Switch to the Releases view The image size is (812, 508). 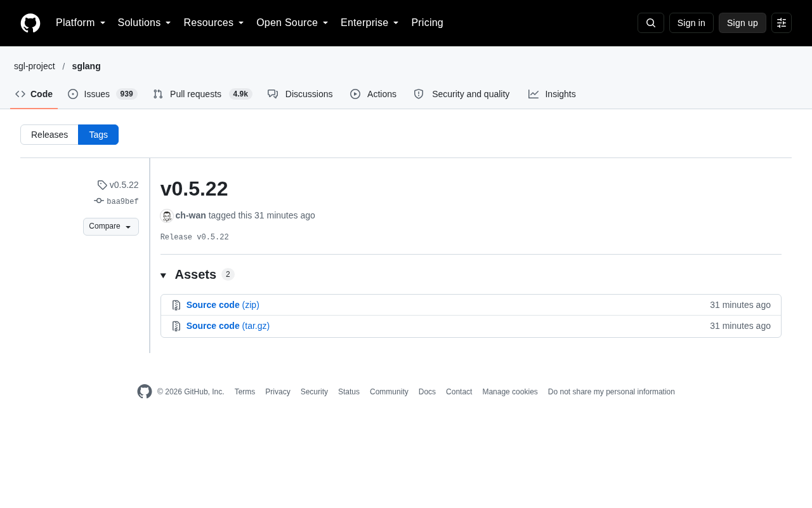[x=49, y=135]
